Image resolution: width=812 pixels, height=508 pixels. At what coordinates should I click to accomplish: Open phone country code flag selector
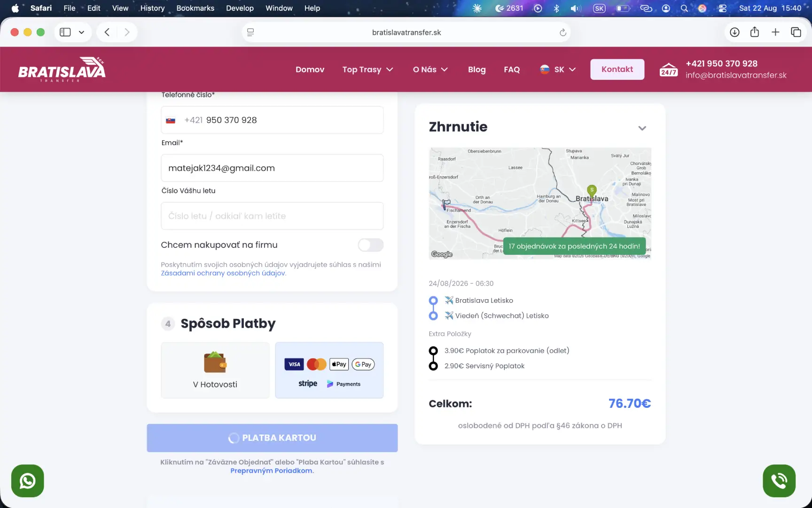click(171, 120)
